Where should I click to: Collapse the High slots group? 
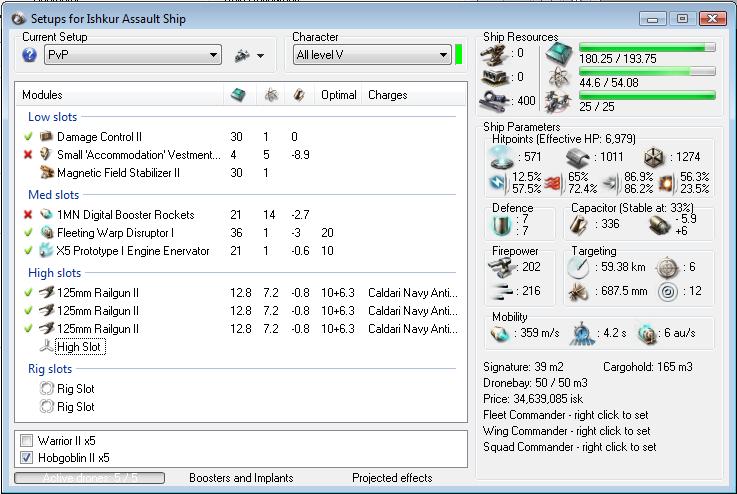(x=54, y=273)
